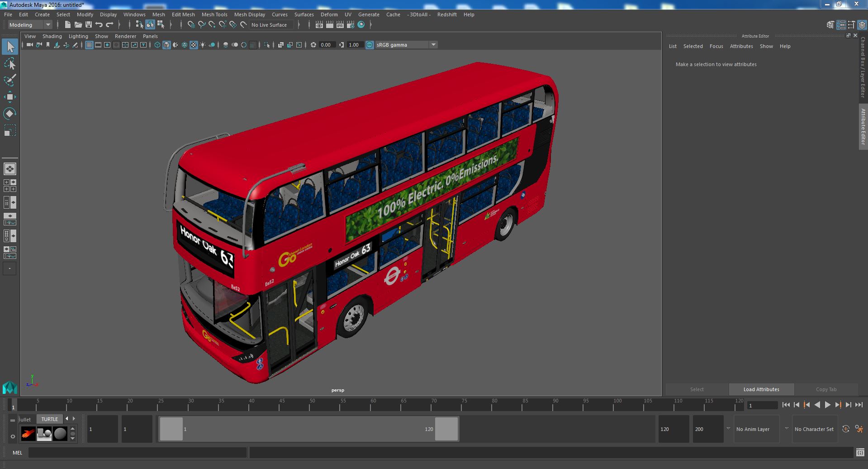Expand the No Anim Layer dropdown arrow
The height and width of the screenshot is (469, 868).
pos(728,429)
